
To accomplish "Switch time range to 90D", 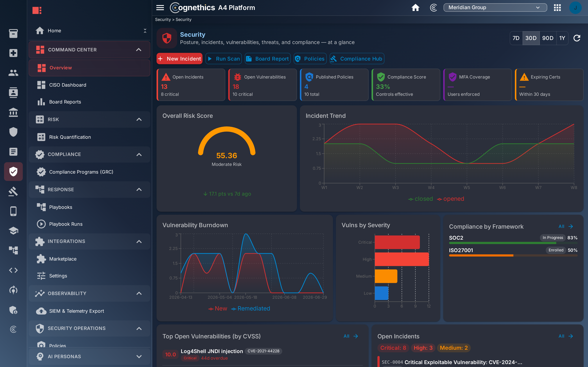I will [x=548, y=38].
